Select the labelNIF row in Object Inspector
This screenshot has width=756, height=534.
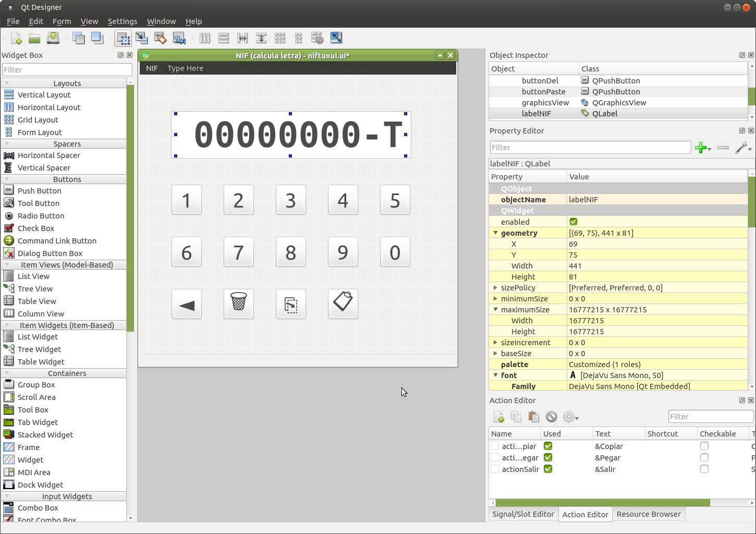point(618,114)
